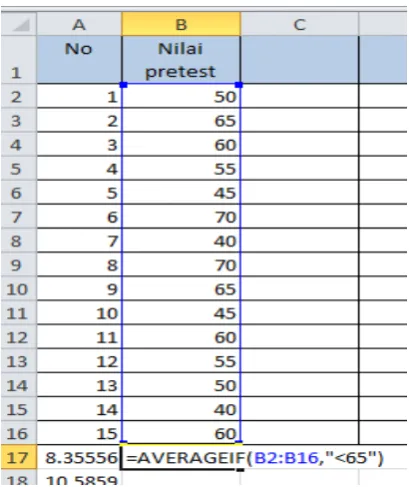Viewport: 409px width, 487px height.
Task: Click the 'Nilai pretest' header cell
Action: point(181,60)
